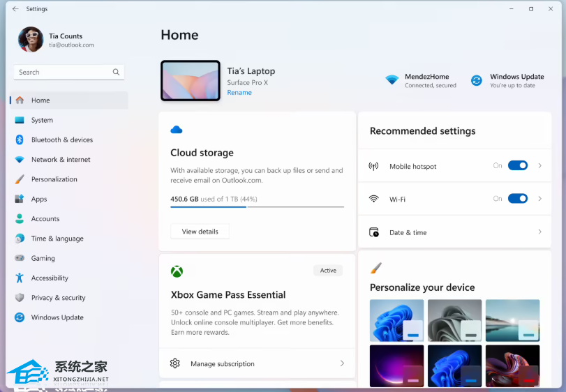Click the back arrow in title bar

[15, 8]
